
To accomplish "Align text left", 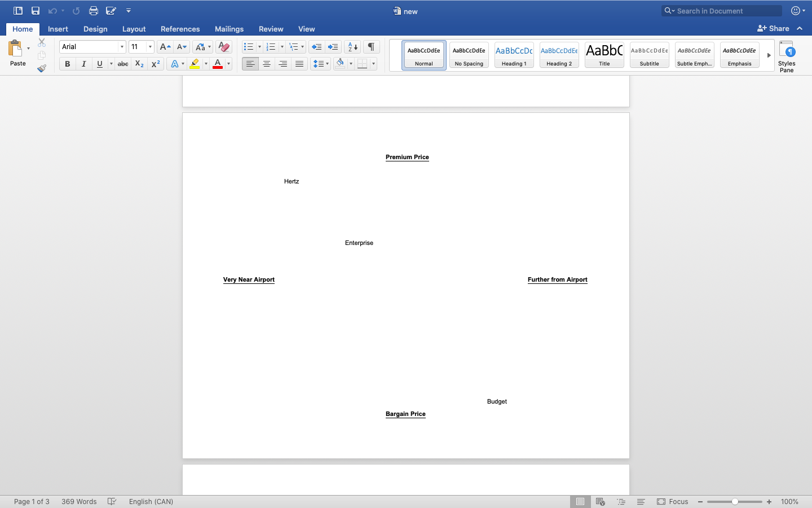I will click(250, 64).
